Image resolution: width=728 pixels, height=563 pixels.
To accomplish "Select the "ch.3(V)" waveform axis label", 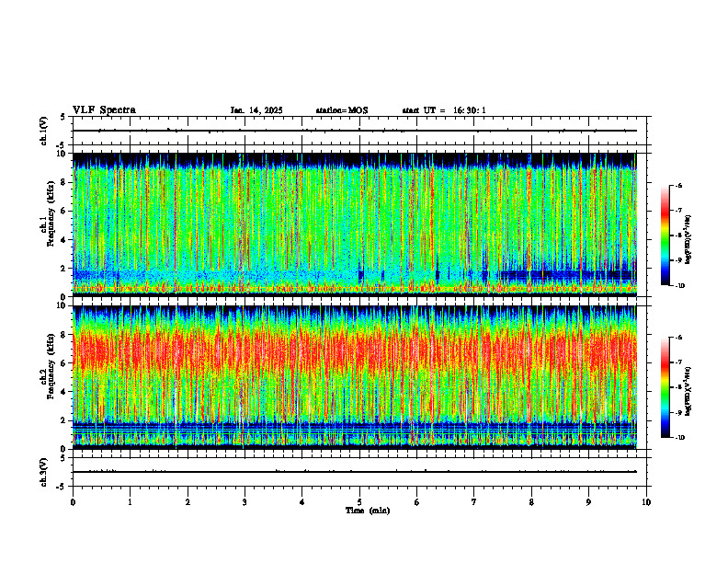I will [x=44, y=472].
